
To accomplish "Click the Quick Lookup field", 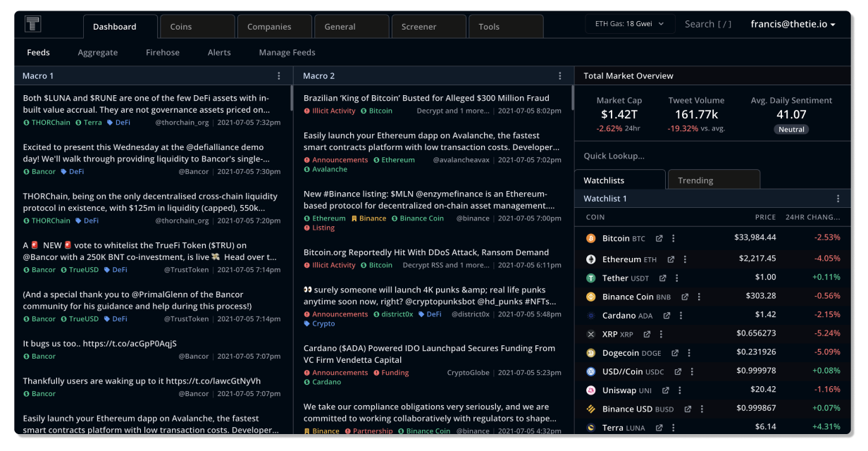I will 713,156.
